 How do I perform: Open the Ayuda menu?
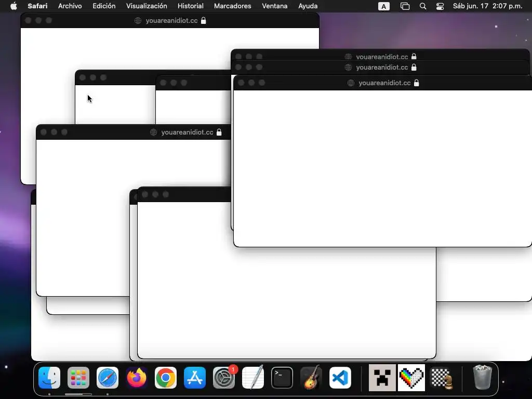click(x=308, y=6)
